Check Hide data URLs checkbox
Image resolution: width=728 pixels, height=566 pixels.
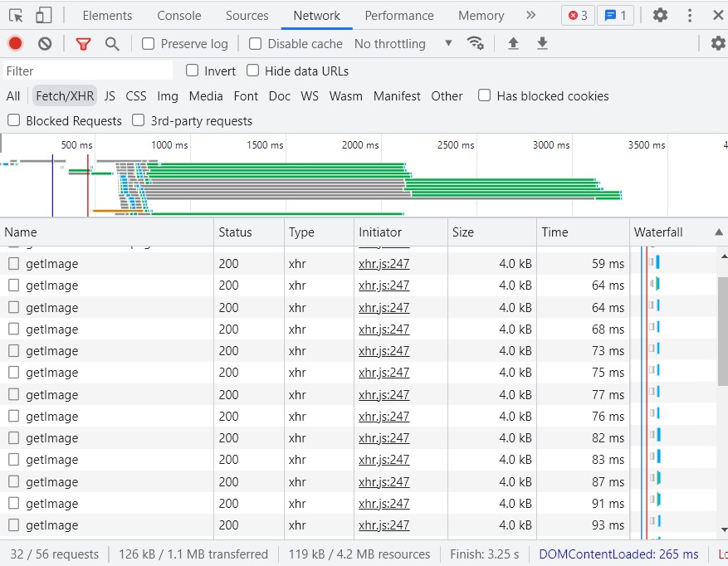(252, 71)
